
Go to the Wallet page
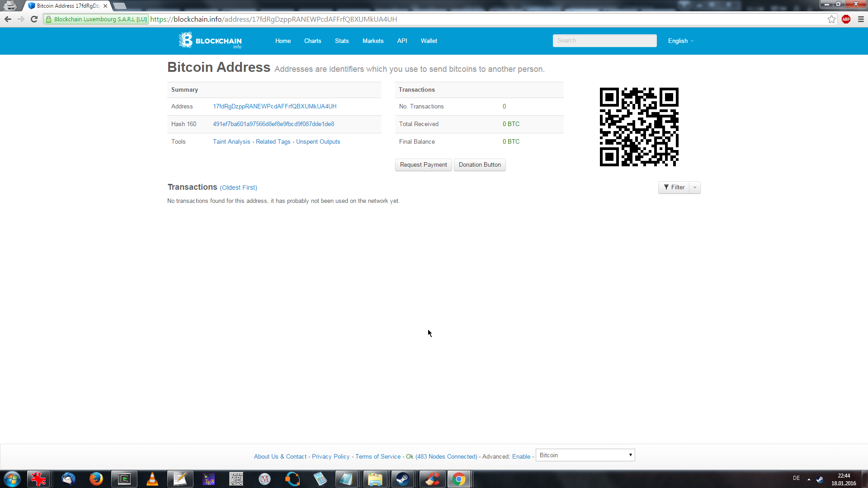pyautogui.click(x=429, y=41)
